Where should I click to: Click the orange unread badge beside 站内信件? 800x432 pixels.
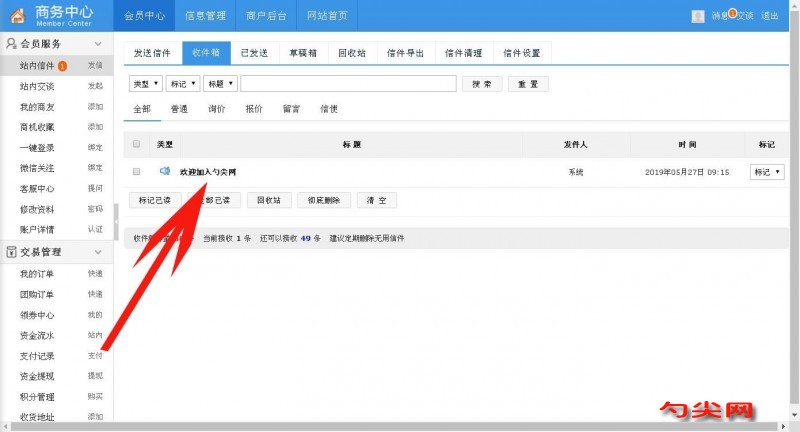[x=63, y=66]
